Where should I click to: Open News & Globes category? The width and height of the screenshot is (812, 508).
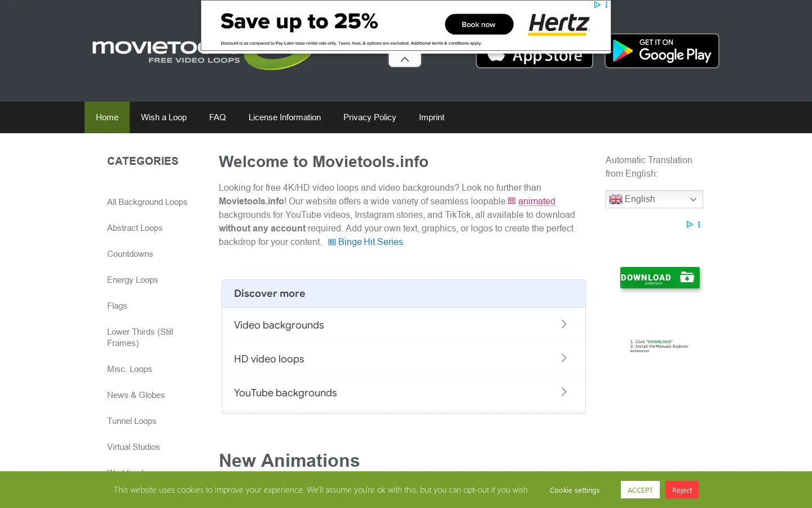(136, 395)
